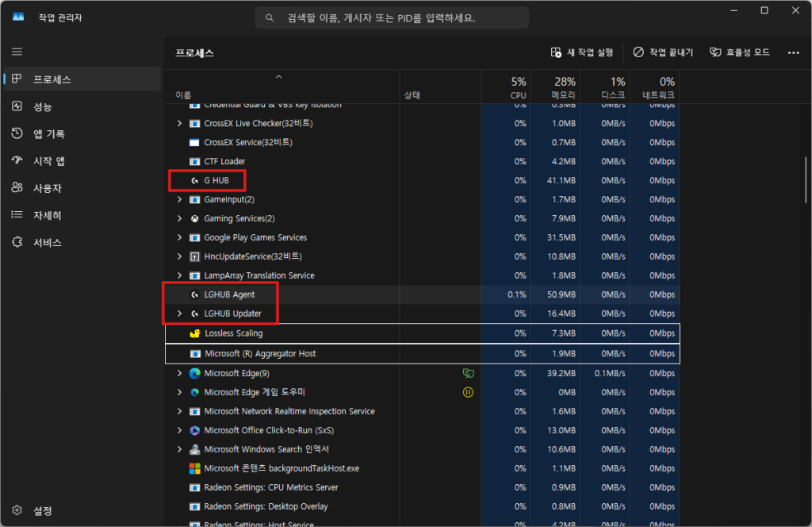Click the Microsoft 콘텐츠 backgroundTaskHost icon
The image size is (812, 527).
tap(195, 468)
